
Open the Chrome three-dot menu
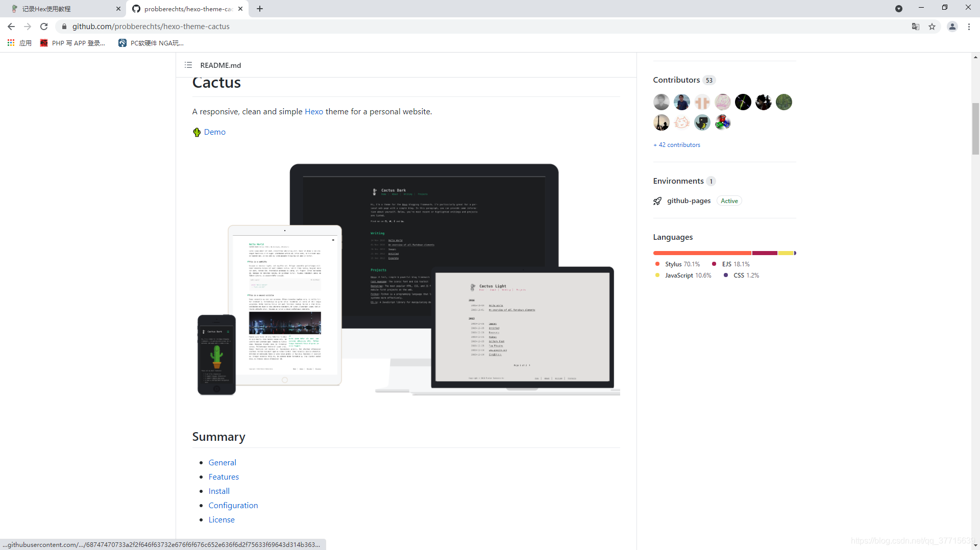pyautogui.click(x=969, y=27)
